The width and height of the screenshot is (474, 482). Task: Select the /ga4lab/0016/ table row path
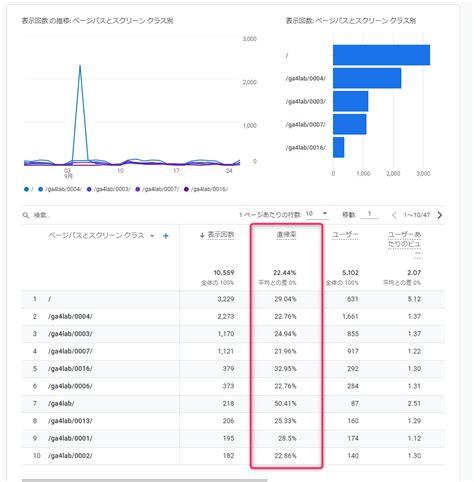[70, 369]
